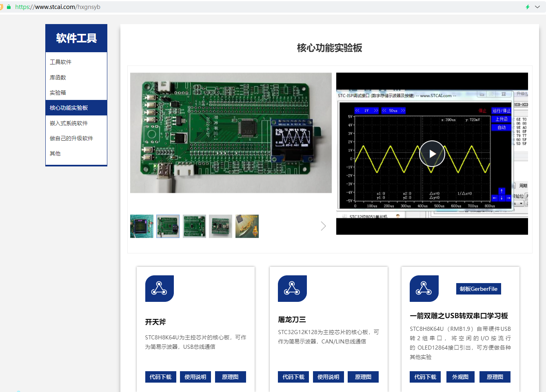Viewport: 546px width, 392px height.
Task: View 原理图 for 屠龙刀三
Action: (x=363, y=377)
